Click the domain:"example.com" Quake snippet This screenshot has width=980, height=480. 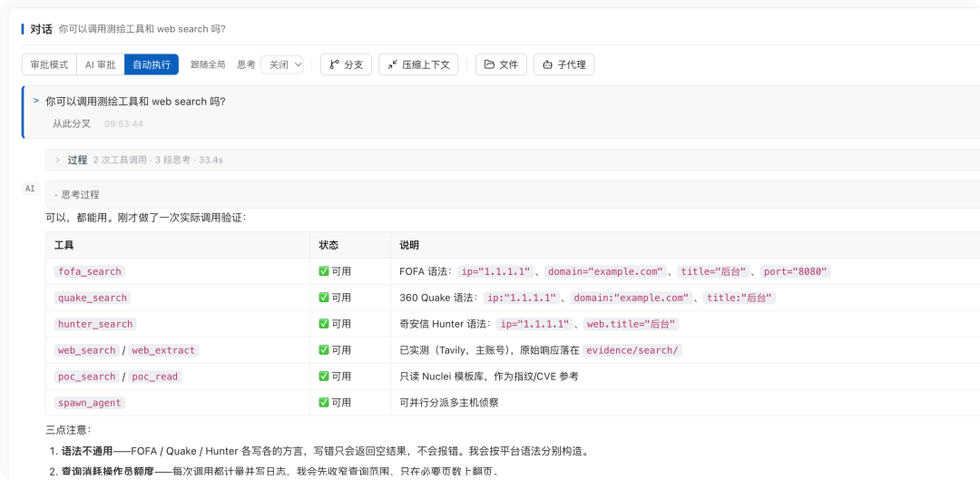pyautogui.click(x=632, y=299)
